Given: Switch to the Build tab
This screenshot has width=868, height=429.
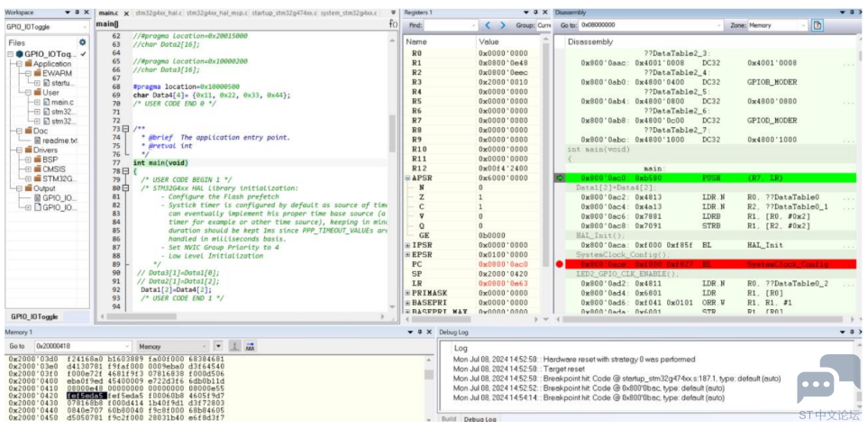Looking at the screenshot, I should (x=449, y=419).
